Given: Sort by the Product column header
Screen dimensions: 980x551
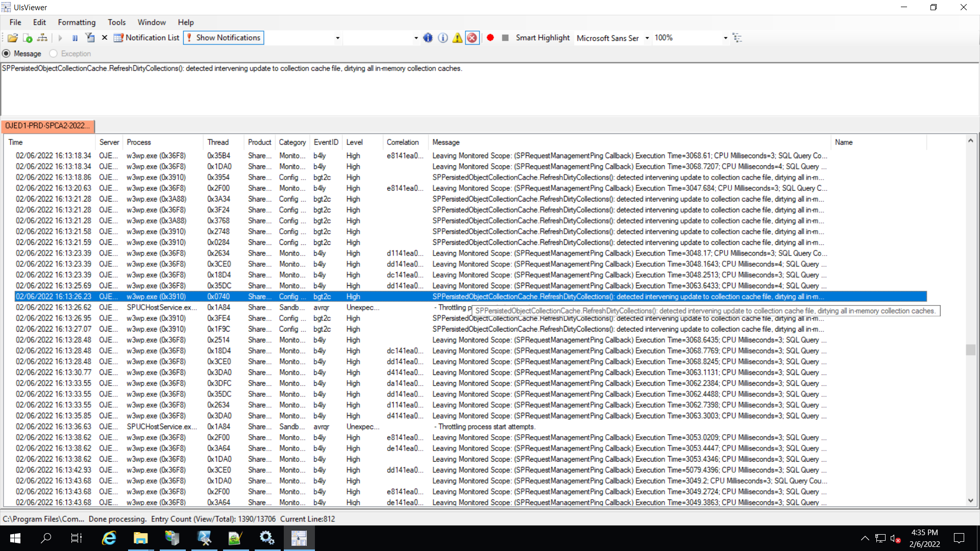Looking at the screenshot, I should (260, 142).
